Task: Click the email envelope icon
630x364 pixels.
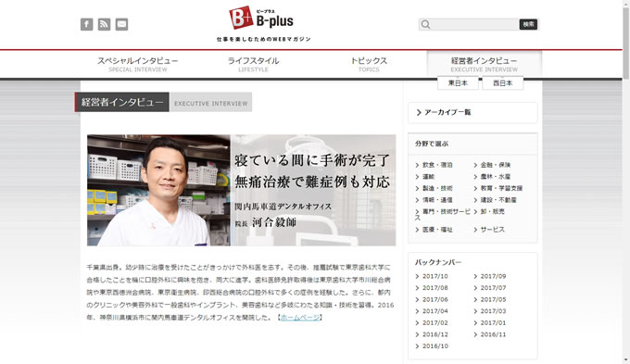Action: click(121, 24)
